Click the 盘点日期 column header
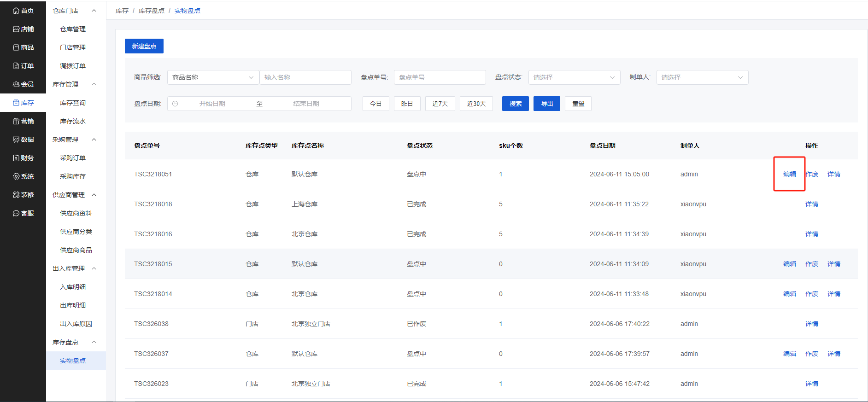This screenshot has width=868, height=402. click(603, 146)
